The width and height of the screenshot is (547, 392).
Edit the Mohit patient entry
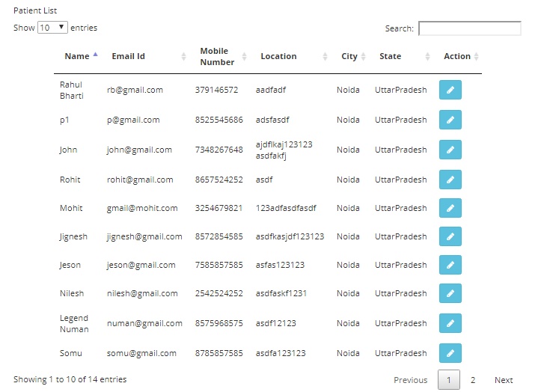coord(450,208)
